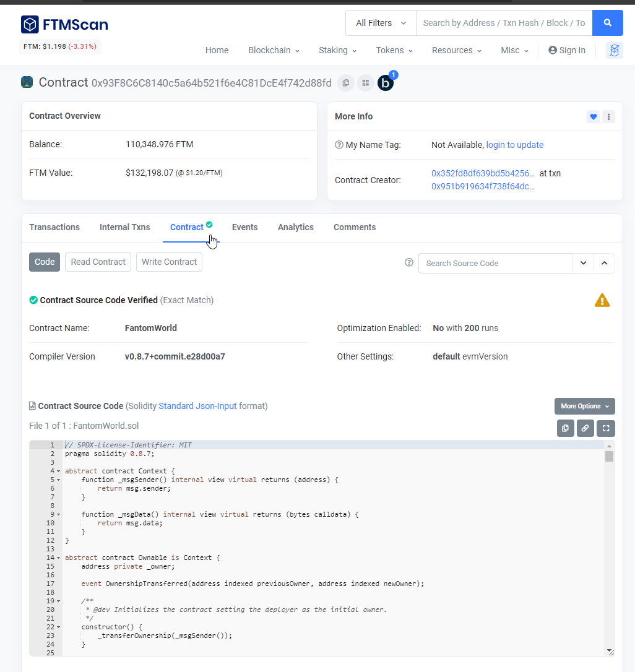Go to Home in navigation bar

tap(217, 50)
